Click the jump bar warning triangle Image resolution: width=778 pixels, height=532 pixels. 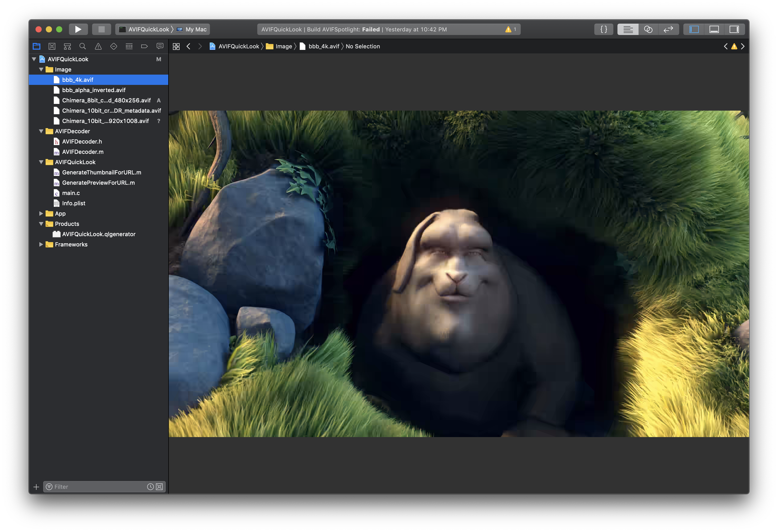click(734, 47)
